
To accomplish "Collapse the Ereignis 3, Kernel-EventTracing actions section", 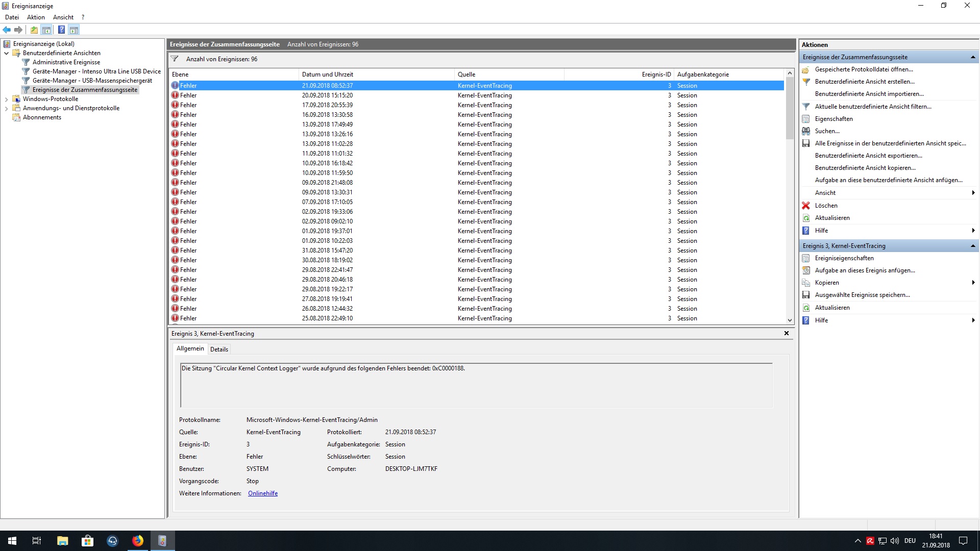I will (x=973, y=246).
